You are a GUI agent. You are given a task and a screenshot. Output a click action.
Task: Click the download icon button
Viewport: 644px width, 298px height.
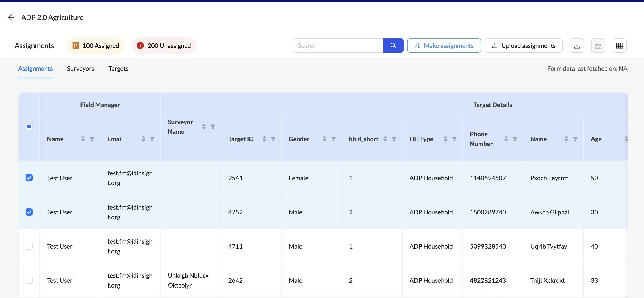point(577,45)
